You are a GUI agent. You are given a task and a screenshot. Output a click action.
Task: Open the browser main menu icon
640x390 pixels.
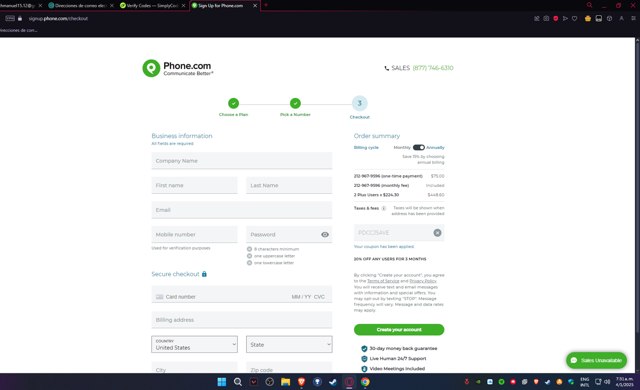(x=633, y=18)
